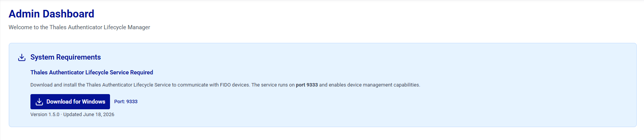Click the Updated June 18, 2026 date

point(89,115)
